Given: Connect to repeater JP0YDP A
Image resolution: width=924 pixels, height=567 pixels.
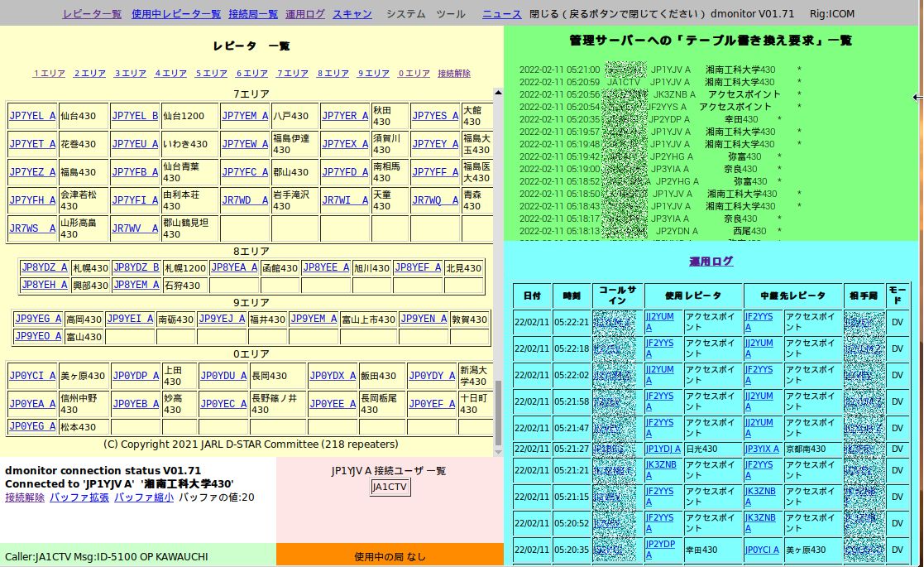Looking at the screenshot, I should click(x=136, y=376).
